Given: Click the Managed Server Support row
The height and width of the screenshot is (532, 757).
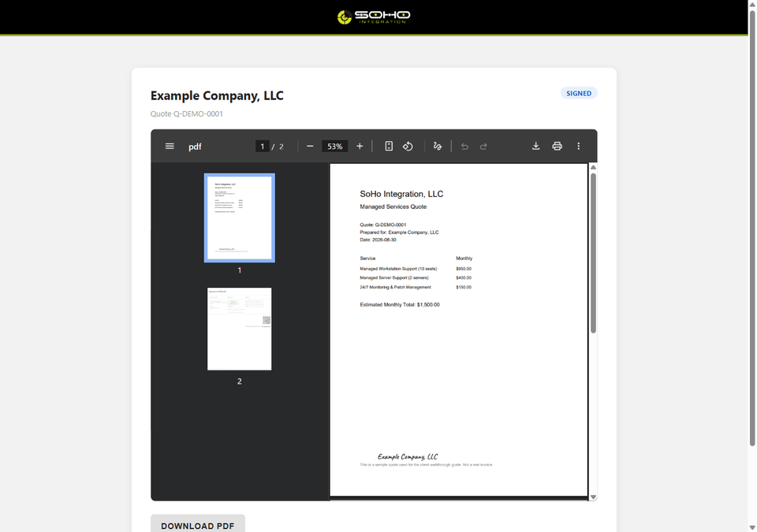Looking at the screenshot, I should point(416,277).
